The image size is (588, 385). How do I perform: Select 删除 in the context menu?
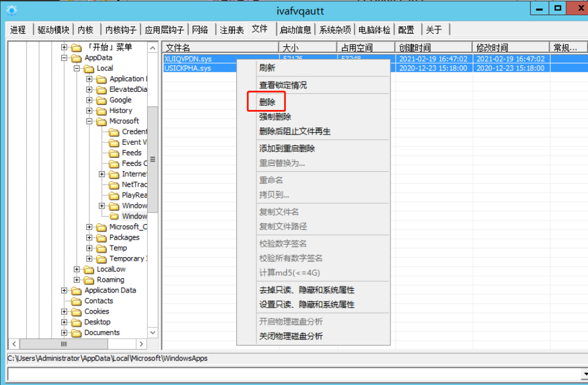(267, 103)
